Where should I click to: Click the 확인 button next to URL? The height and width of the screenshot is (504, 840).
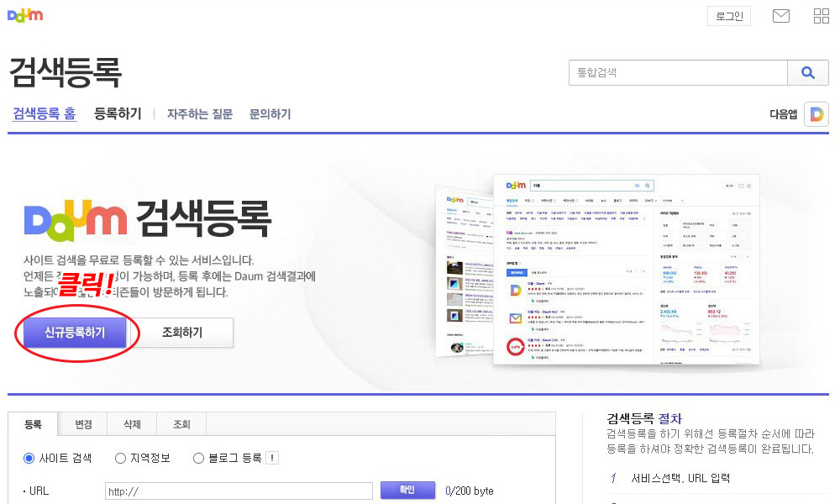tap(407, 490)
